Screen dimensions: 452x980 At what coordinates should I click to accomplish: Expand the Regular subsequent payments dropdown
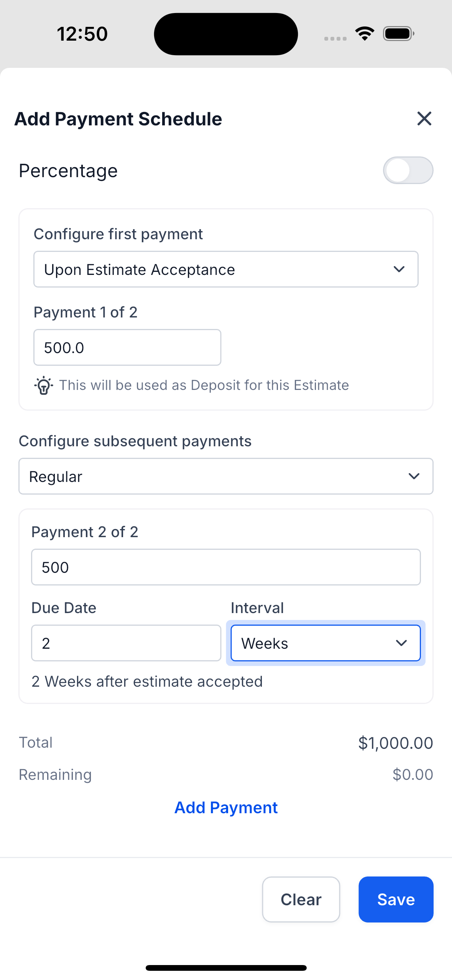click(225, 477)
